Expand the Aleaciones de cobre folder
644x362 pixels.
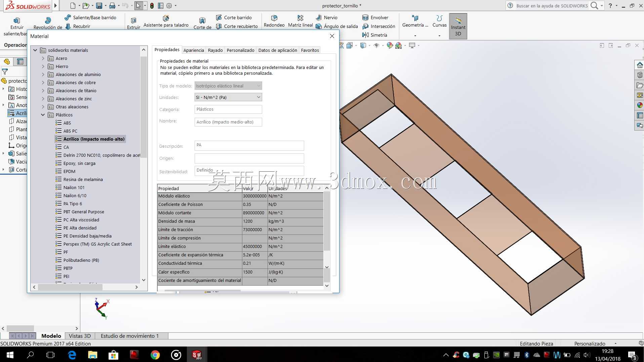point(43,82)
